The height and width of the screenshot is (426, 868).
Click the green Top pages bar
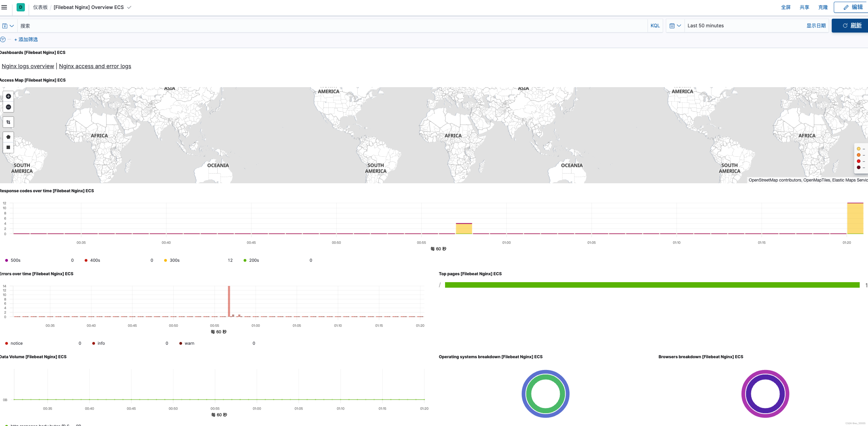point(652,285)
